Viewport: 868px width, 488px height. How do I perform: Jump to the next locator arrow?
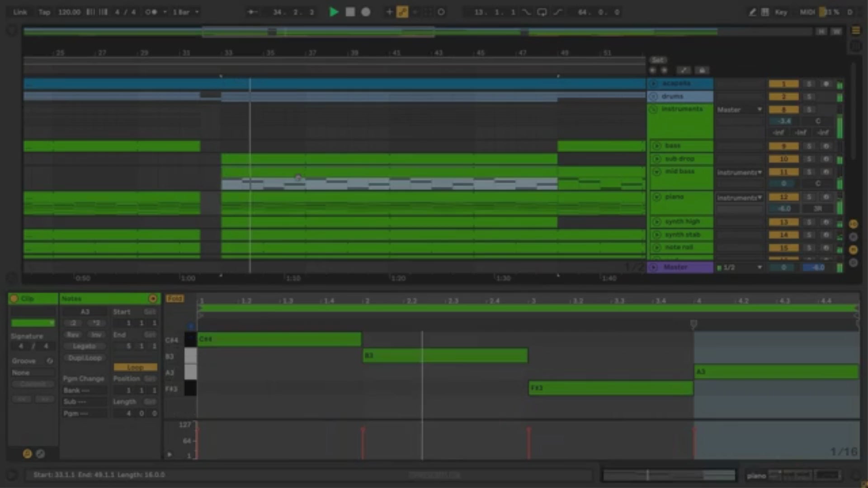point(664,70)
